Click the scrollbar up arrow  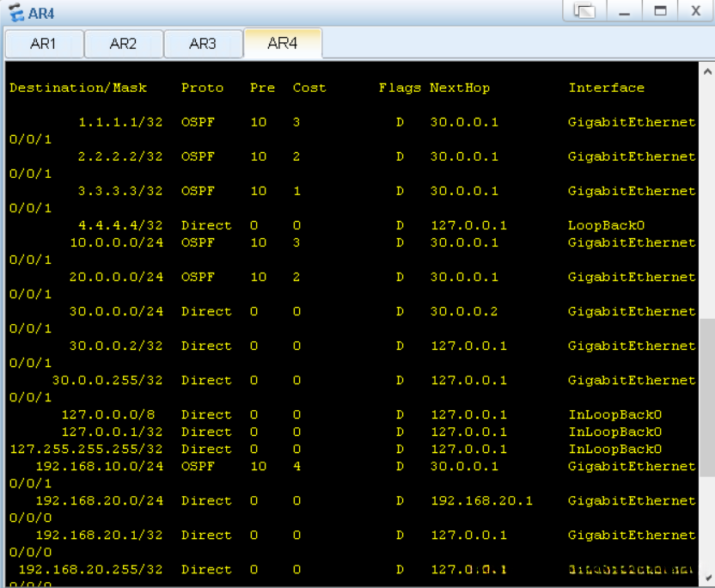706,71
